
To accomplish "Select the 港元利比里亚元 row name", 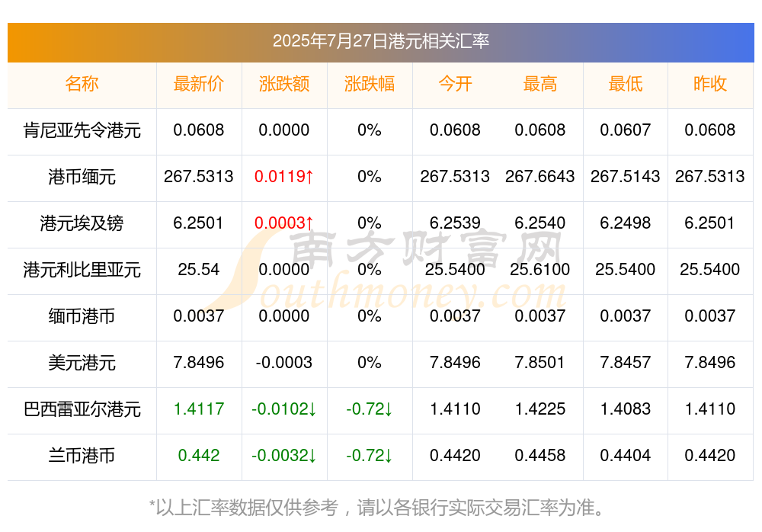I will [82, 269].
